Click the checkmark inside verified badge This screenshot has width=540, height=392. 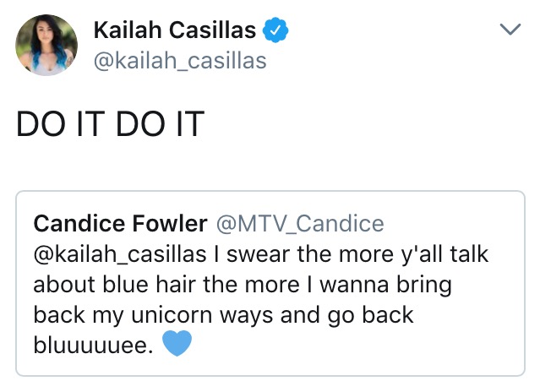tap(275, 31)
